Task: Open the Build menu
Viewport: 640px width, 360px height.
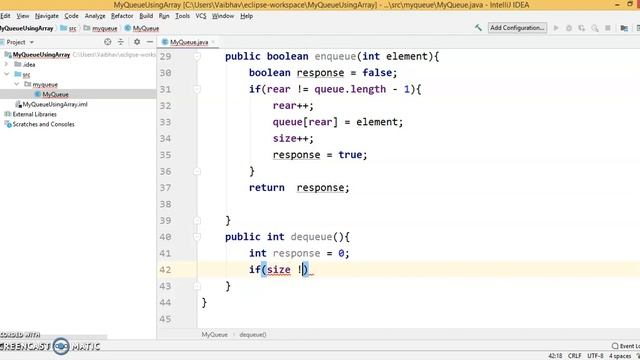Action: (146, 16)
